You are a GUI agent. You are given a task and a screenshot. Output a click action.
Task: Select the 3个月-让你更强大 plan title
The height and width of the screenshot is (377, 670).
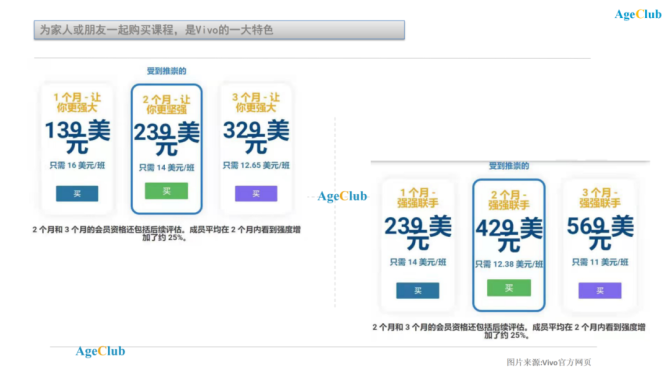pos(256,103)
